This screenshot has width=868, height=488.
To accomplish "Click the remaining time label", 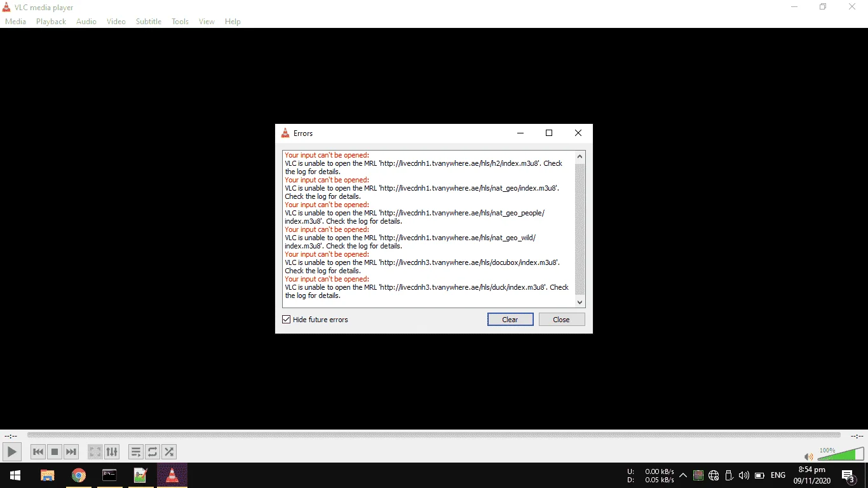I will point(857,436).
